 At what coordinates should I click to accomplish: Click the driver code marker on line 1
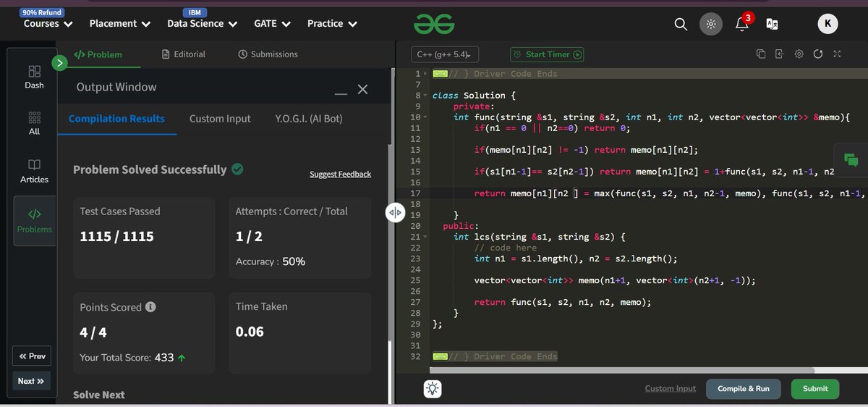pyautogui.click(x=440, y=74)
